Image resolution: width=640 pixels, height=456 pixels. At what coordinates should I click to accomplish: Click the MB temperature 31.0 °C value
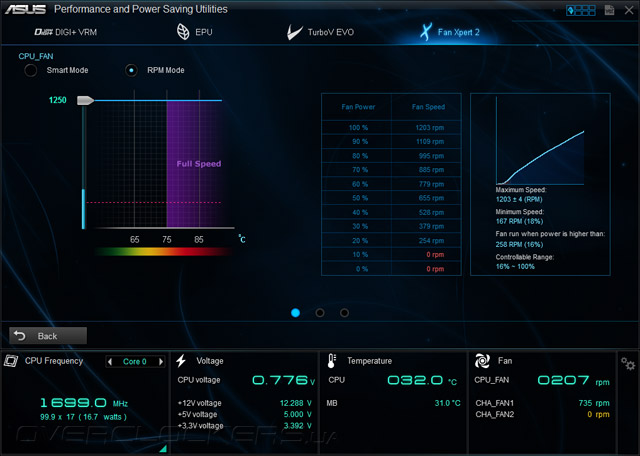[x=447, y=403]
